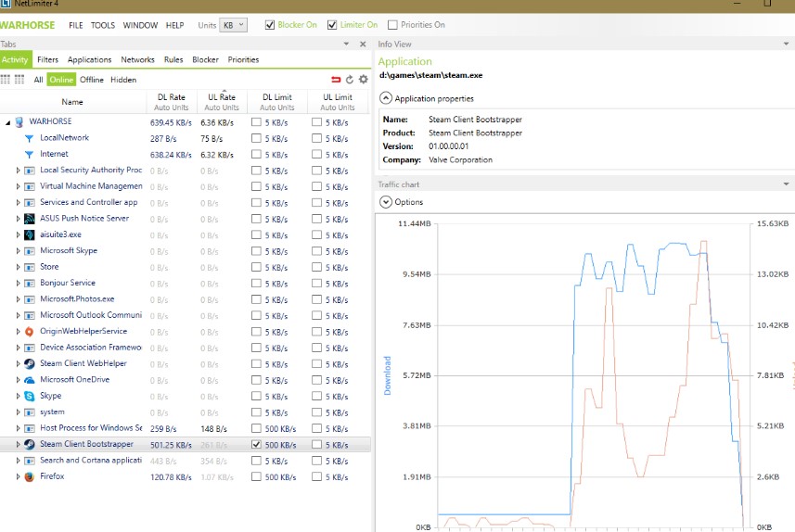Click the Microsoft OneDrive cloud icon
795x532 pixels.
coord(30,380)
